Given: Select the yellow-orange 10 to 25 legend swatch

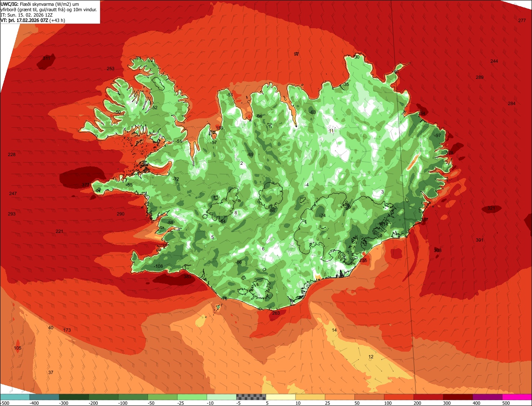Looking at the screenshot, I should pyautogui.click(x=310, y=397).
